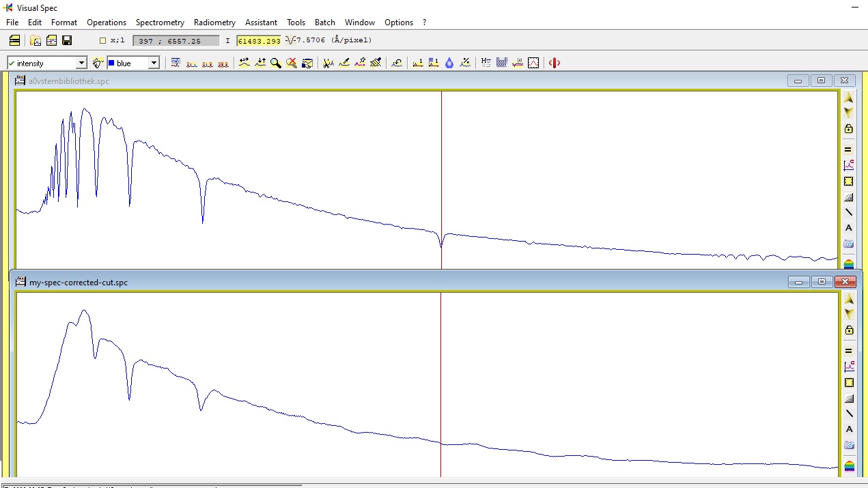
Task: Click the magnifier zoom icon in toolbar
Action: (x=276, y=63)
